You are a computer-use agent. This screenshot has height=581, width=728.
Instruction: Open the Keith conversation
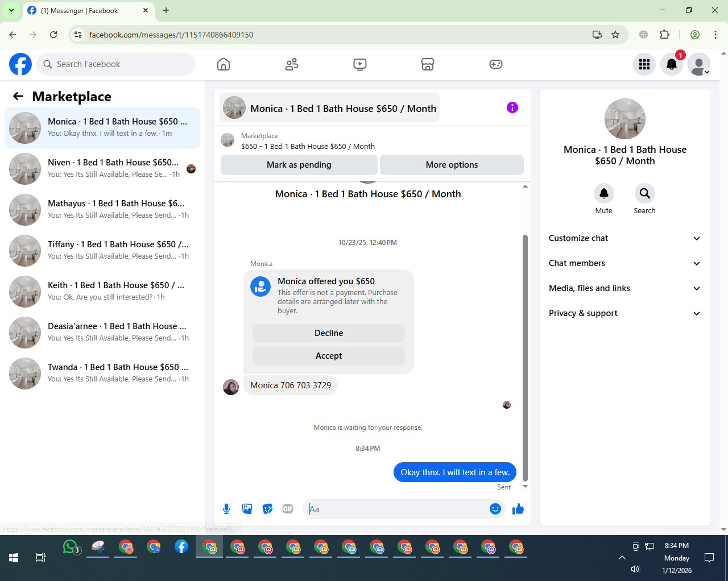pos(102,292)
